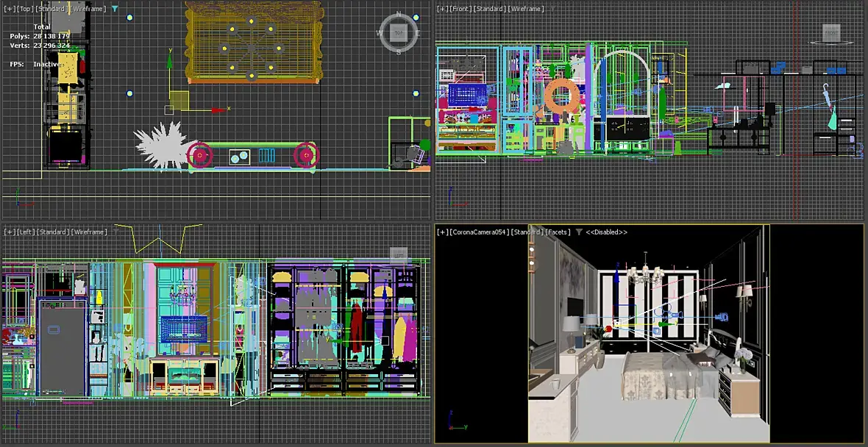This screenshot has height=447, width=868.
Task: Select the wall-mounted TV in camera viewport
Action: 573,306
